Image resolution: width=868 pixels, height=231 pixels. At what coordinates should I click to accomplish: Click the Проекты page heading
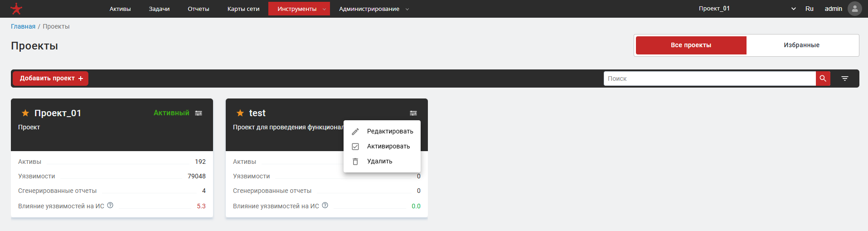tap(34, 46)
